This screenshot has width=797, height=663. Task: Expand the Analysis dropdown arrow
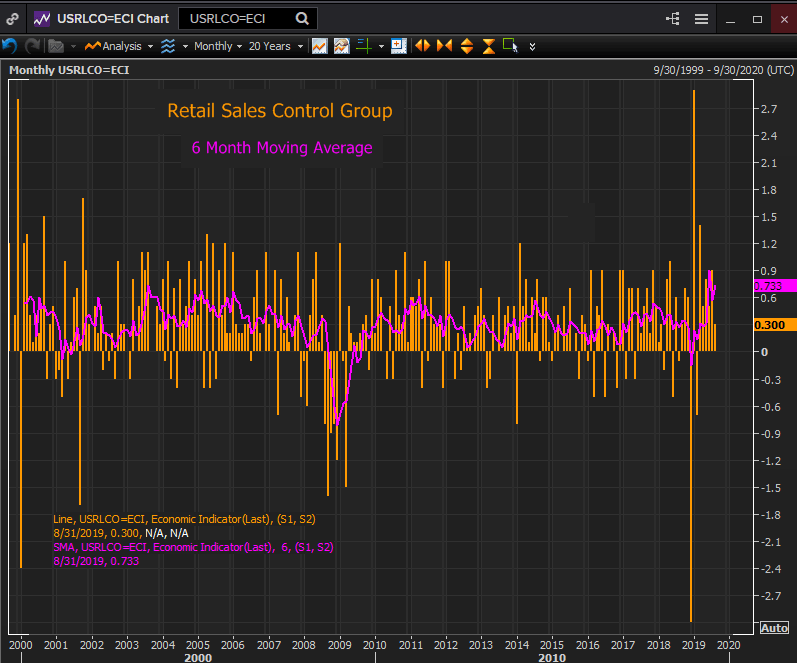(x=150, y=47)
